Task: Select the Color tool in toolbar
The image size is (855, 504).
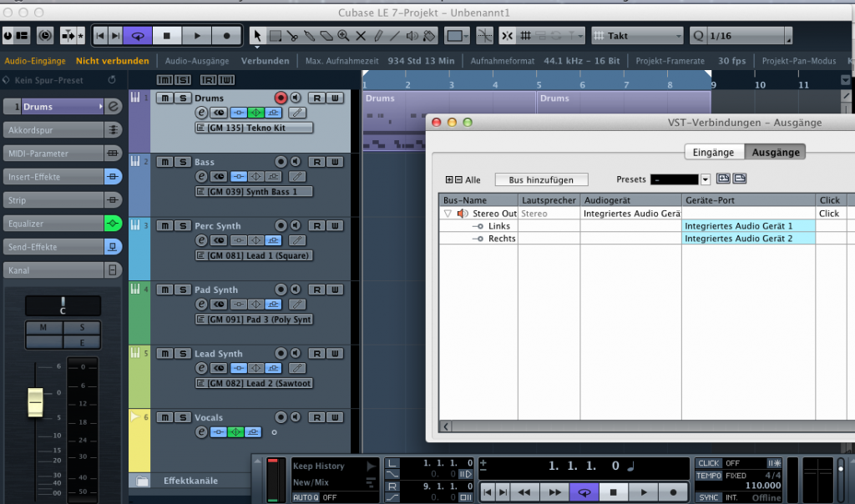Action: 430,36
